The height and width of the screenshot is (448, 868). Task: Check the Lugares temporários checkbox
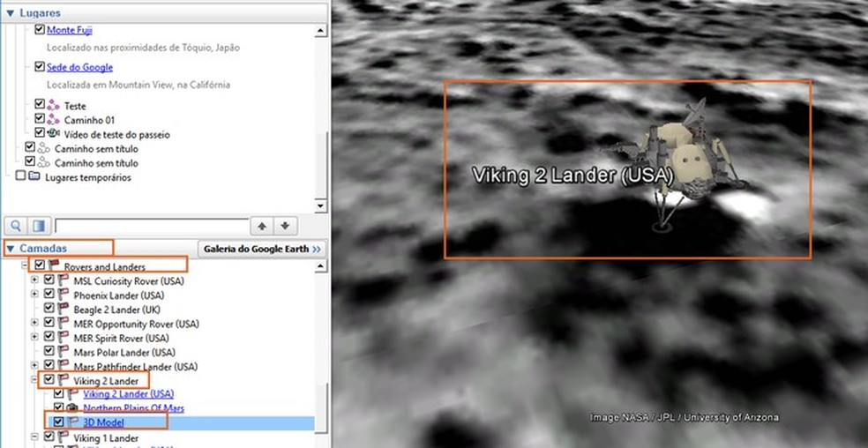pyautogui.click(x=20, y=176)
